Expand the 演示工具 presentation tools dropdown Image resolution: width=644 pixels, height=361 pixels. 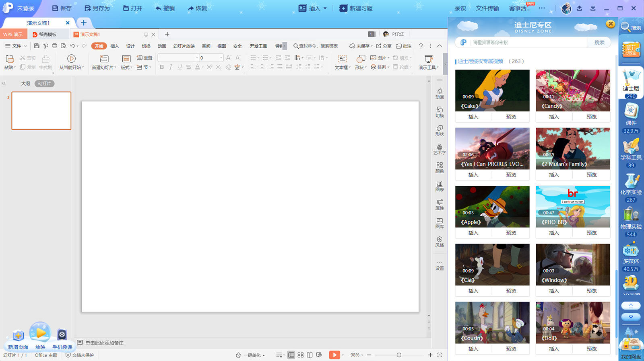pyautogui.click(x=429, y=68)
